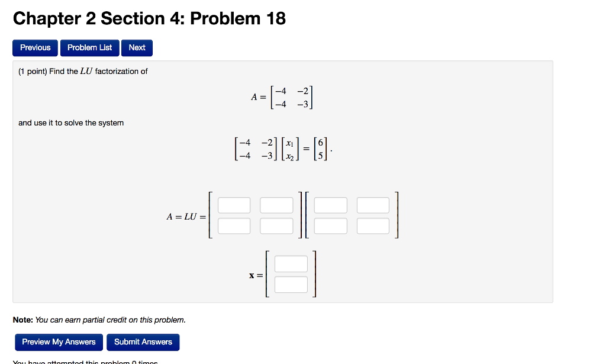Click the top-left entry field of matrix L
Screen dimensions: 606x364
[x=234, y=205]
